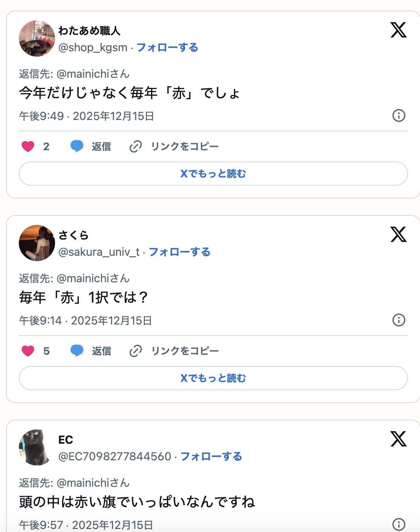Open わたあめ職人 profile avatar

[37, 38]
